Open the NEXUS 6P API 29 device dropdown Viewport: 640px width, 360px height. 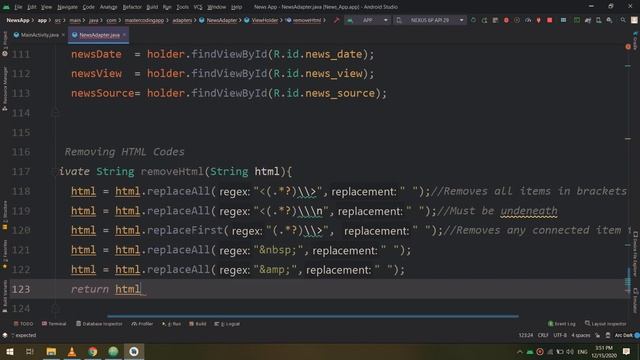pos(430,20)
